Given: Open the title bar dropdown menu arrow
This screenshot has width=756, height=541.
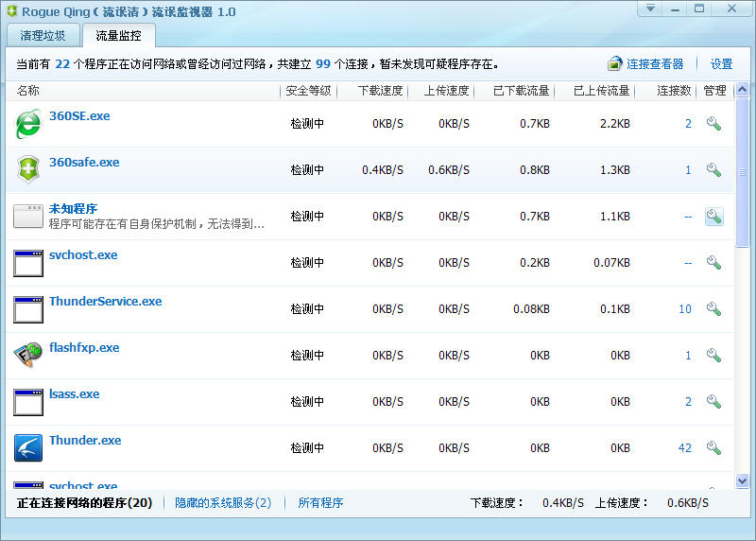Looking at the screenshot, I should pyautogui.click(x=650, y=9).
